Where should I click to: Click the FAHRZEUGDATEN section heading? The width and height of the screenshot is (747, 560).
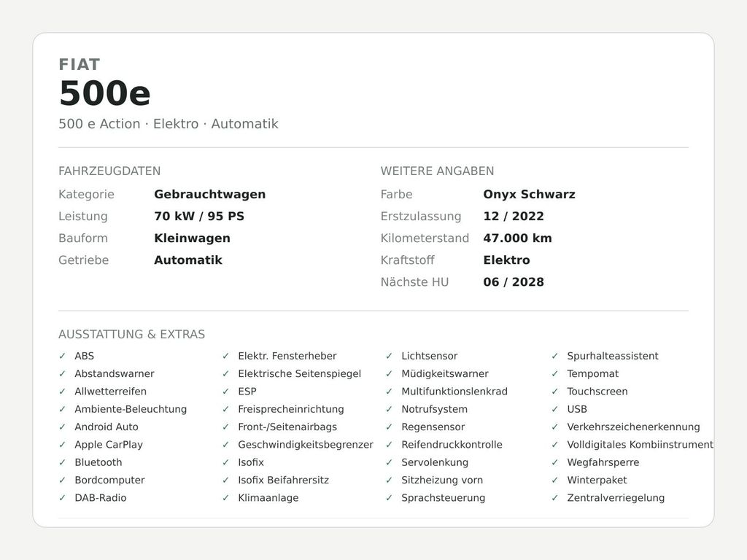pos(109,171)
